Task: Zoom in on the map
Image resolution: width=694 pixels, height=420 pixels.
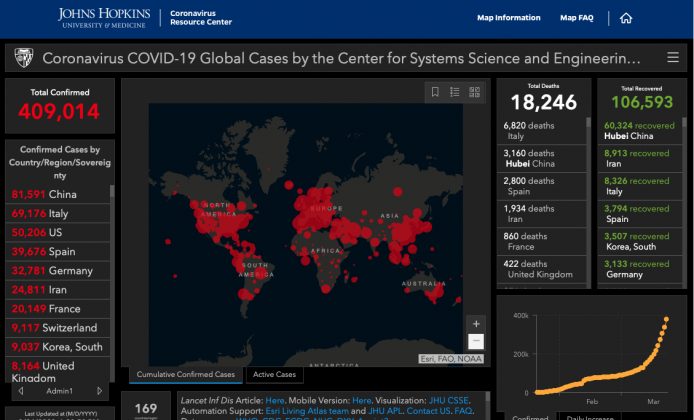Action: pos(476,324)
